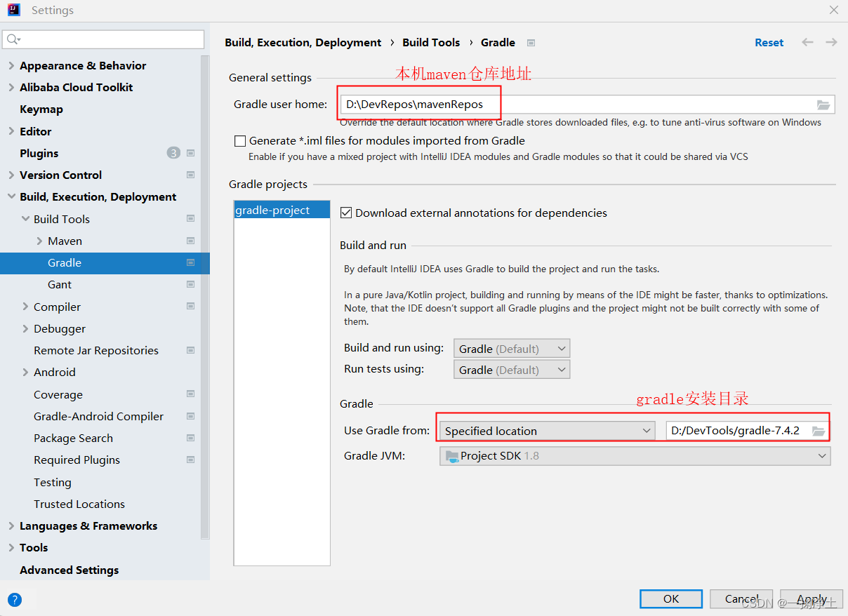Open Trusted Locations settings

click(79, 504)
